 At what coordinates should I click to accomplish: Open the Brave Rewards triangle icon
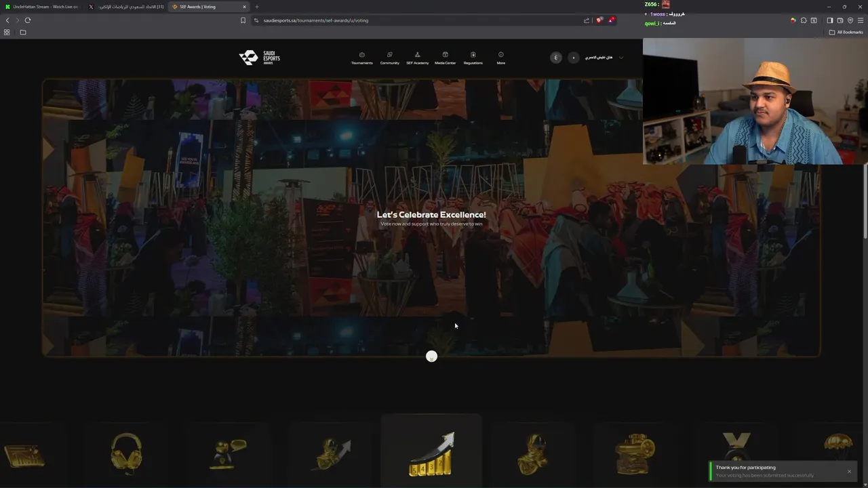point(611,20)
